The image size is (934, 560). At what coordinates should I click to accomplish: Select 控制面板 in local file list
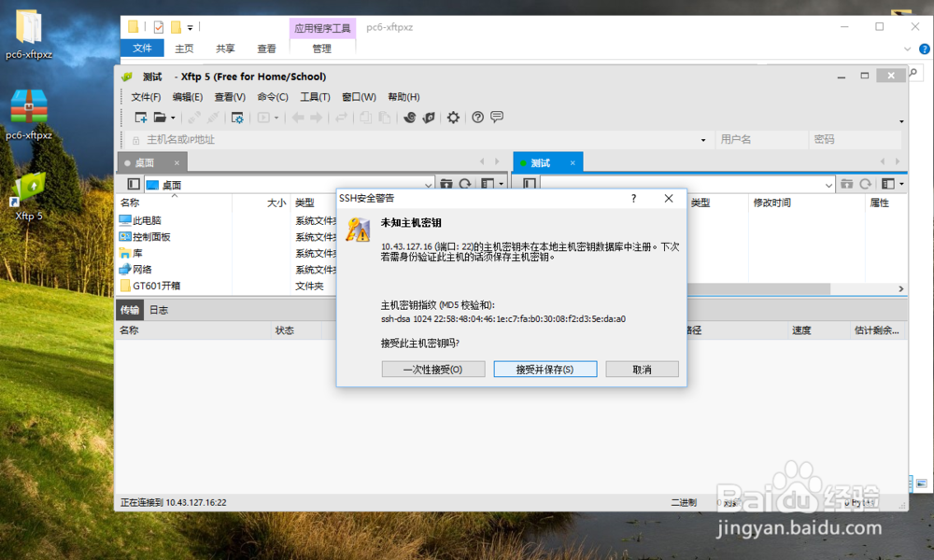point(146,236)
